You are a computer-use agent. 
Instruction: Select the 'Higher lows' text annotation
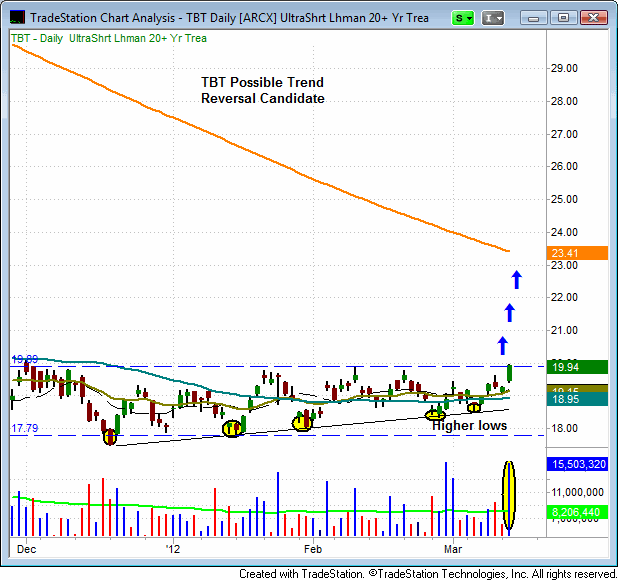tap(469, 426)
